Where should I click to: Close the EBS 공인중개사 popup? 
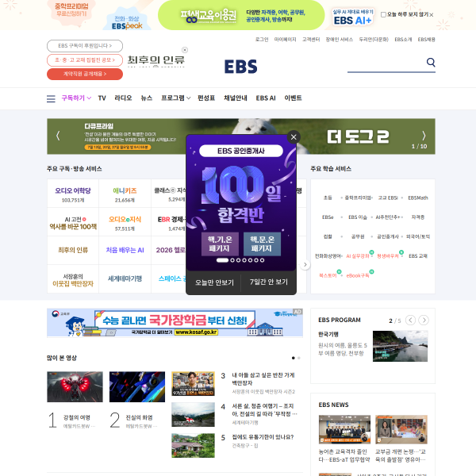[x=294, y=137]
